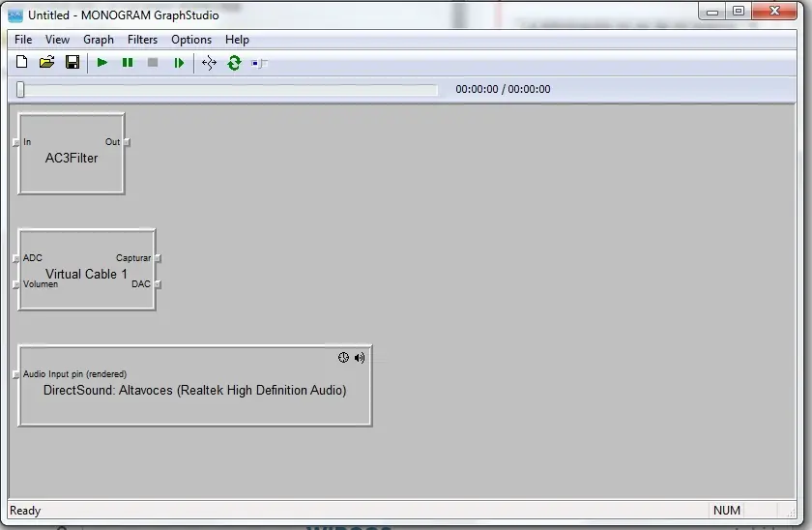
Task: Click the AC3Filter In pin
Action: (x=15, y=142)
